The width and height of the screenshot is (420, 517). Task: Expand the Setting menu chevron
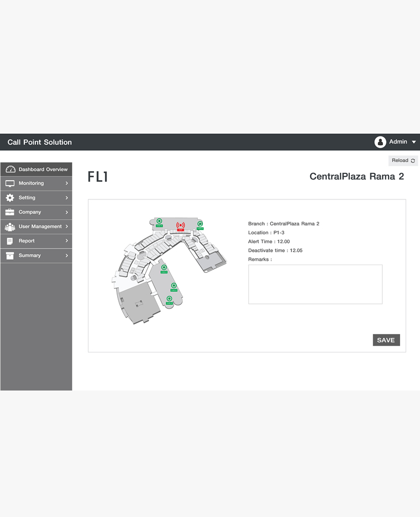tap(67, 198)
